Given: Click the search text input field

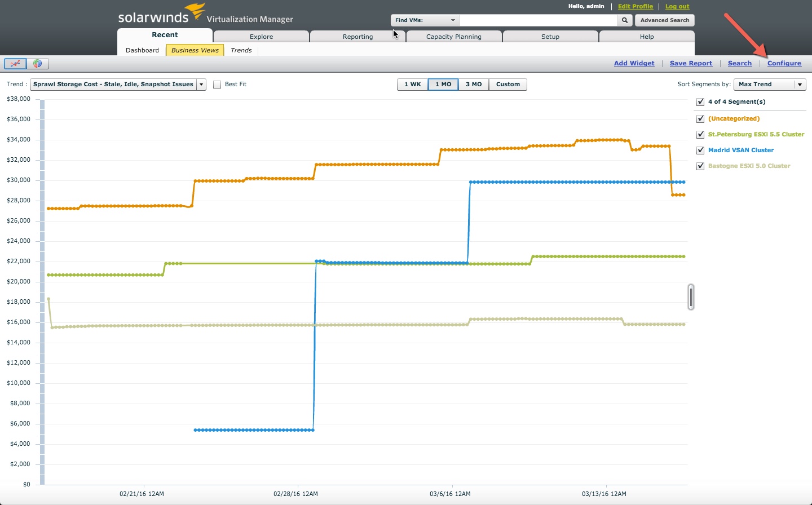Looking at the screenshot, I should coord(539,20).
